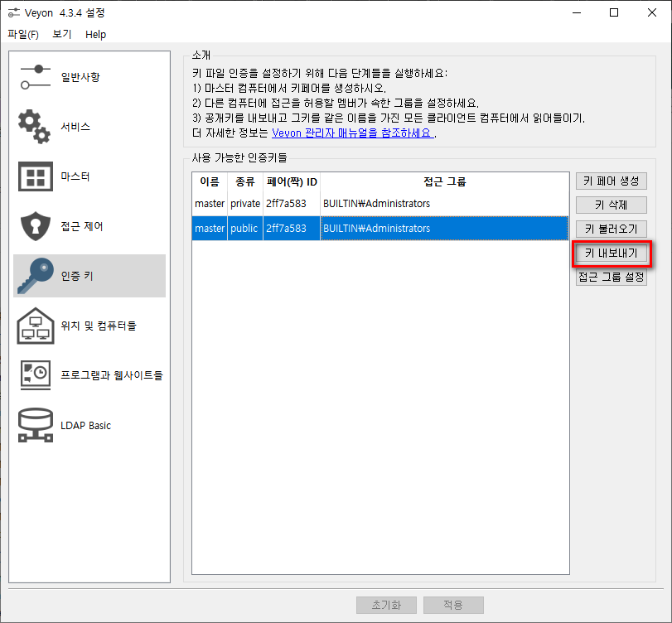Open the 위치 및 컴퓨터들 house icon

point(36,326)
